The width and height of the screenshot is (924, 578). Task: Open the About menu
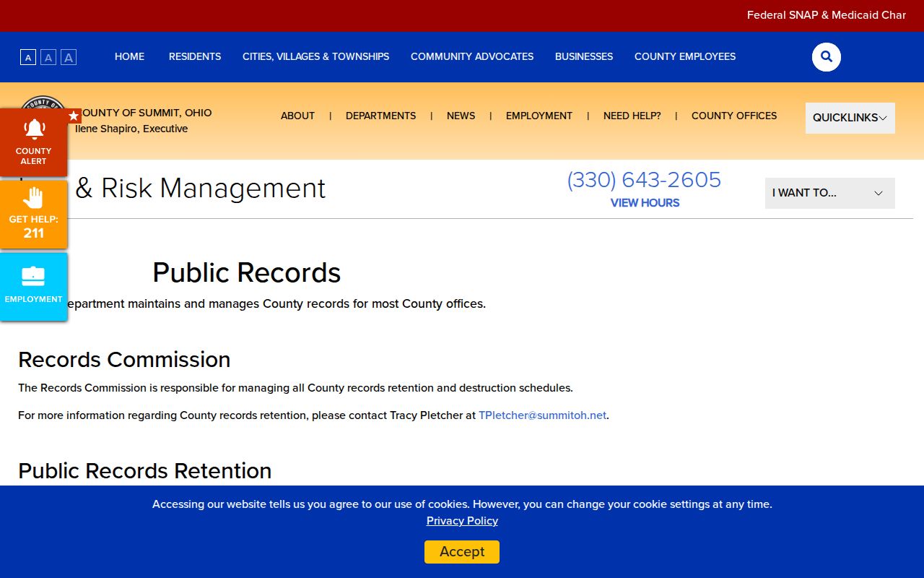(297, 116)
